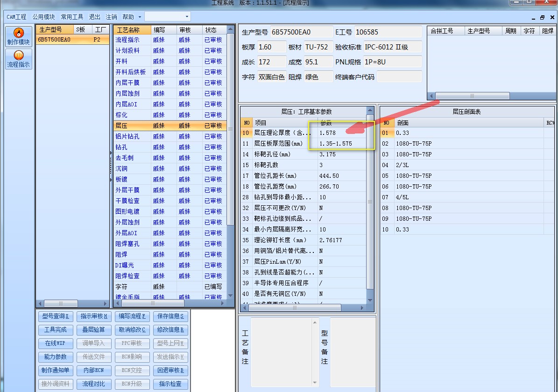Image resolution: width=558 pixels, height=392 pixels.
Task: Open the 制作模块 sidebar module
Action: (x=19, y=36)
